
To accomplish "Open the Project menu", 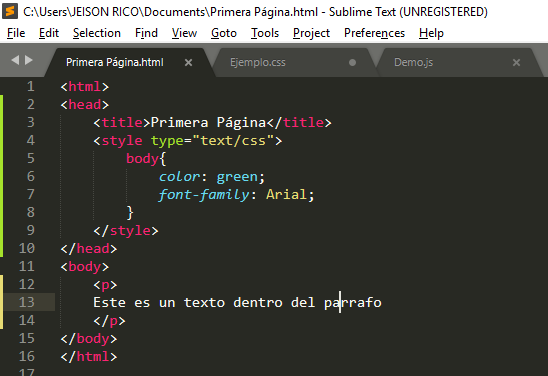I will coord(311,33).
